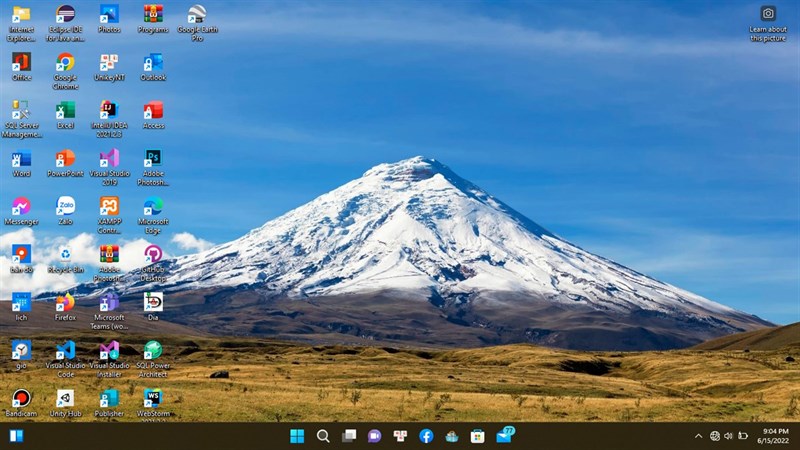Screen dimensions: 800x450
Task: Select the SQL Power Architect icon
Action: tap(153, 359)
